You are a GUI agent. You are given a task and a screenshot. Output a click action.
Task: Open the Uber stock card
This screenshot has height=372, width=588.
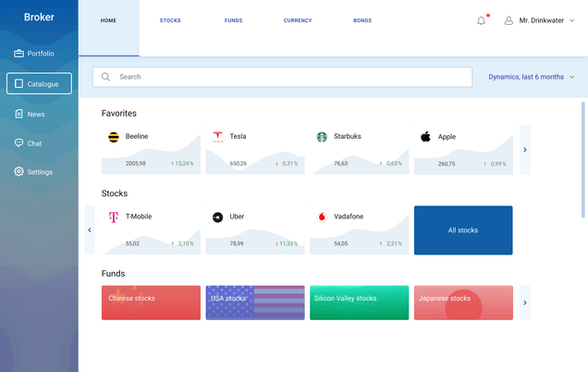point(255,229)
